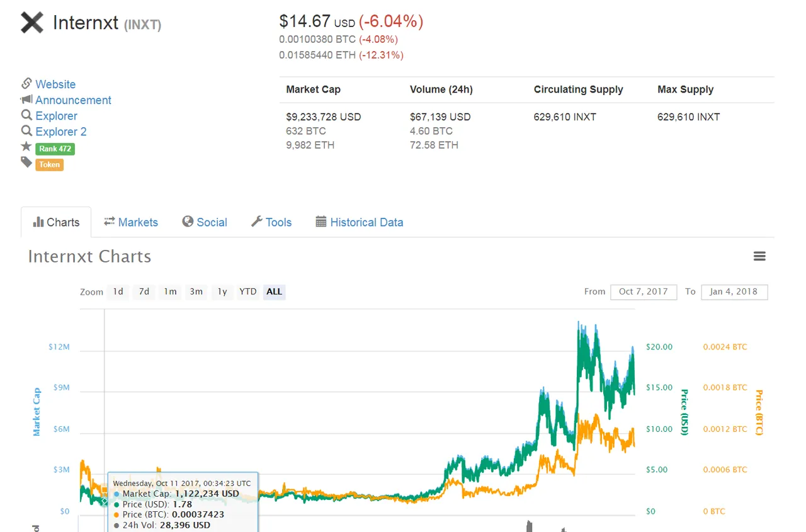
Task: Open the Website link
Action: coord(55,84)
